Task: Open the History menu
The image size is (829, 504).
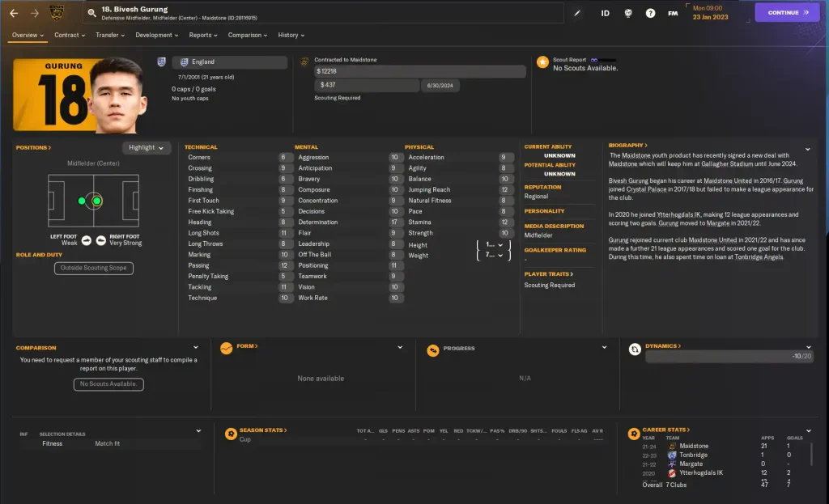Action: (291, 36)
